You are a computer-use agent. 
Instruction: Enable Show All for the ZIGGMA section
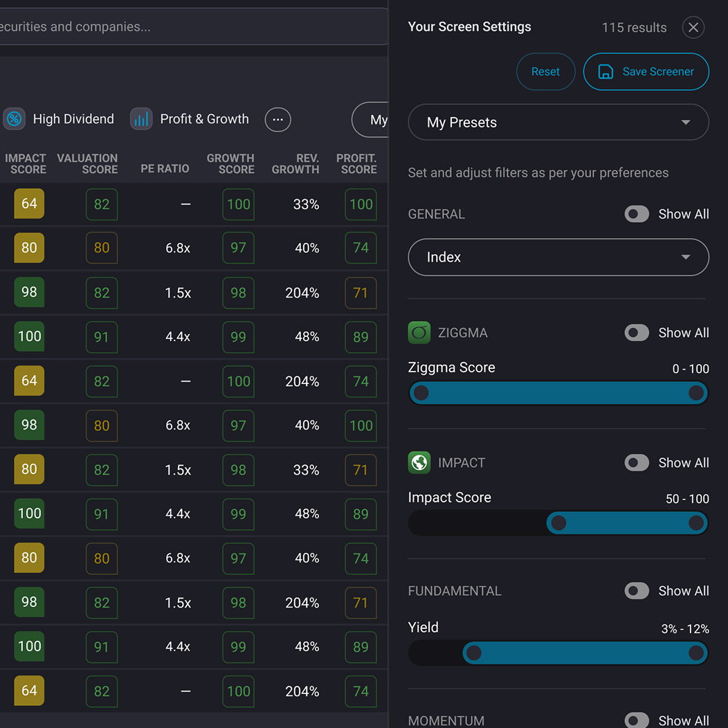point(636,332)
